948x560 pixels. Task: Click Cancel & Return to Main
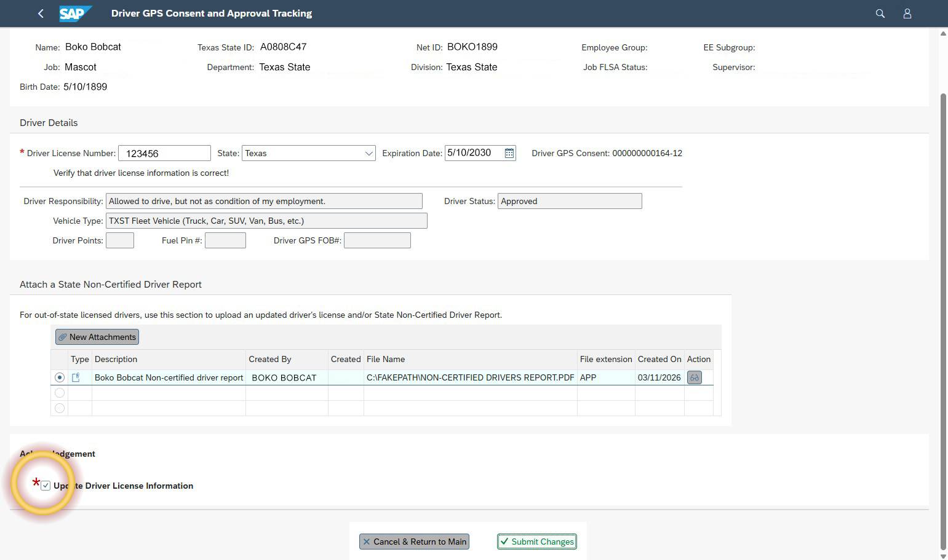click(x=413, y=542)
